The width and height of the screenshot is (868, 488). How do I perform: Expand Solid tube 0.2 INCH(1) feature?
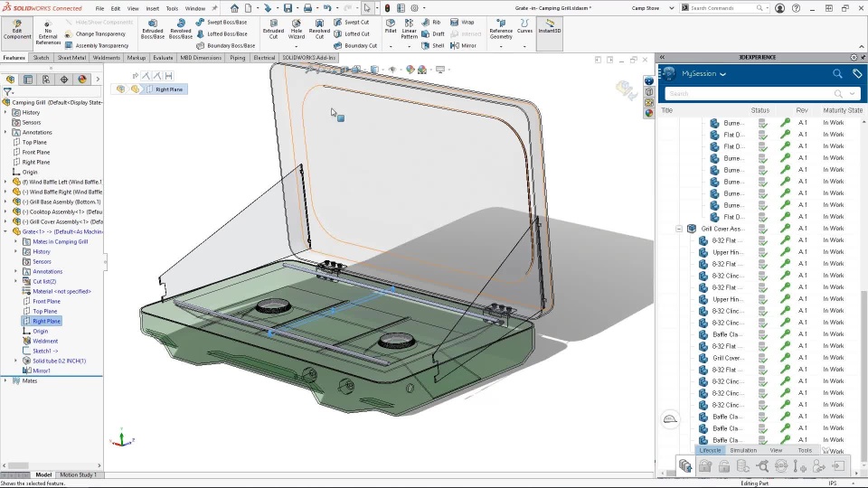[15, 361]
